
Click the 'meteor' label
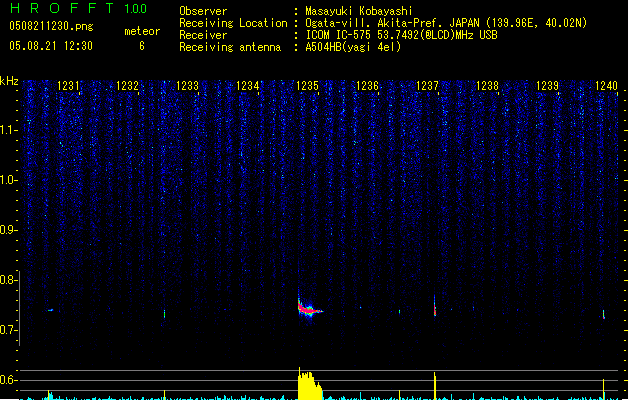pyautogui.click(x=142, y=31)
